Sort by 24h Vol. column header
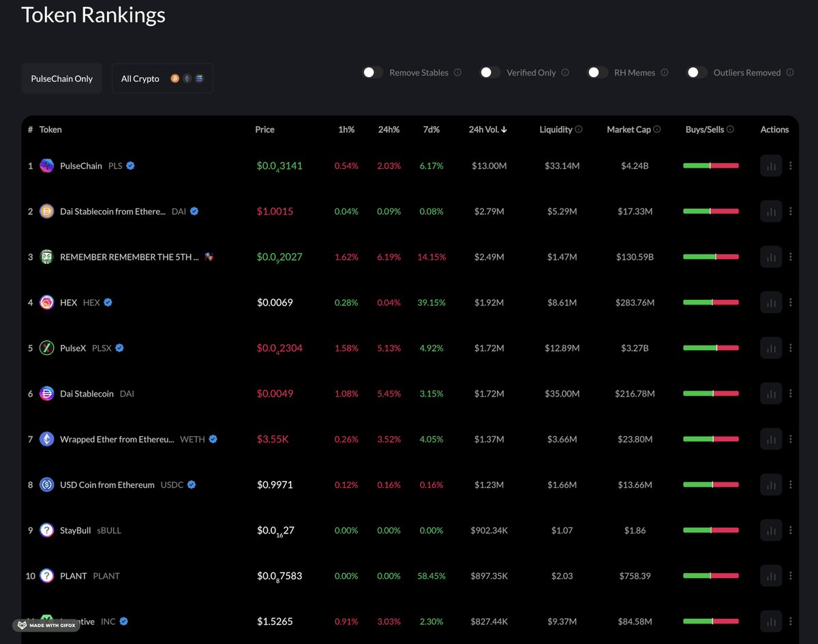This screenshot has width=818, height=644. click(x=487, y=129)
